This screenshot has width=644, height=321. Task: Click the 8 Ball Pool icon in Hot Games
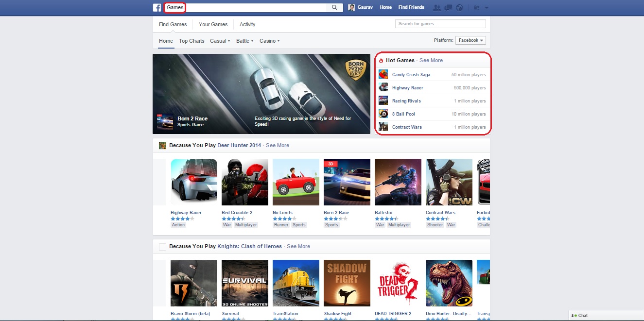pos(383,114)
